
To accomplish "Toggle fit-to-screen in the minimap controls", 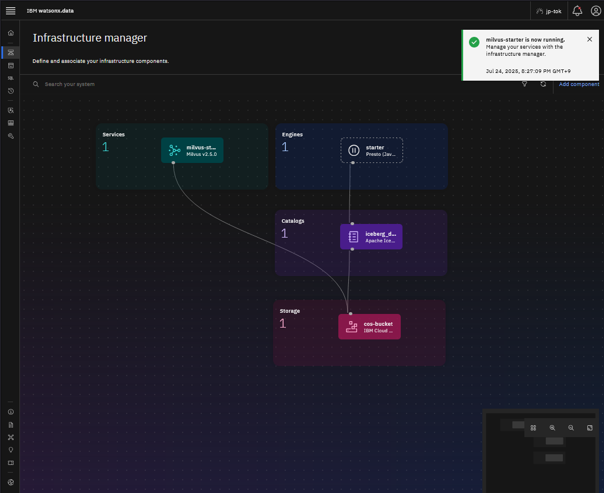I will tap(533, 428).
